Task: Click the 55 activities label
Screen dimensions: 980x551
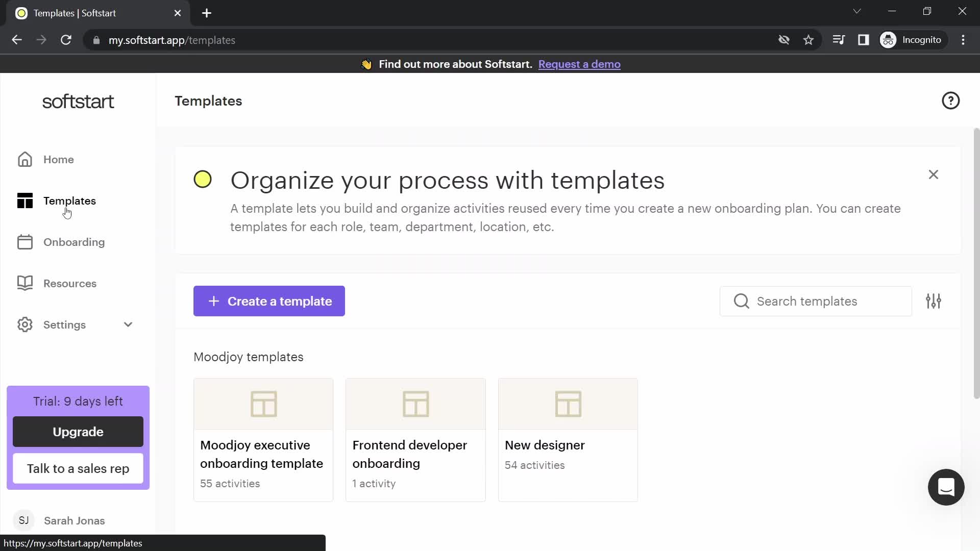Action: [230, 484]
